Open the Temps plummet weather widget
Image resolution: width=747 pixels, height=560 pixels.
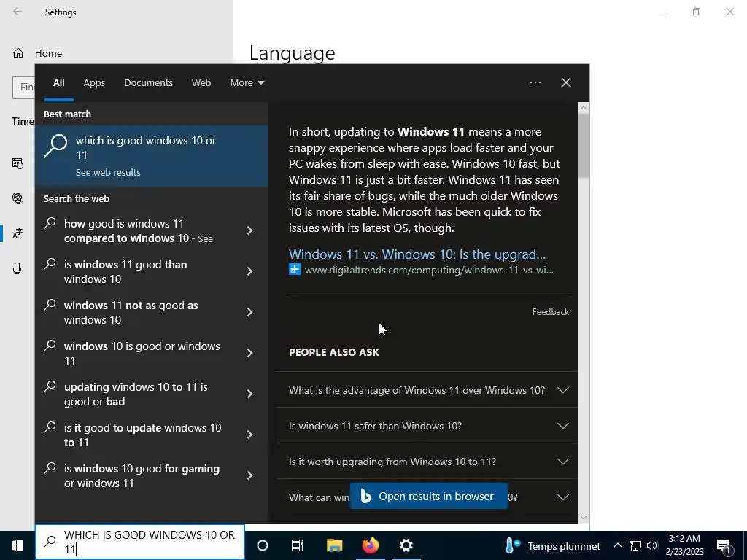(x=553, y=545)
